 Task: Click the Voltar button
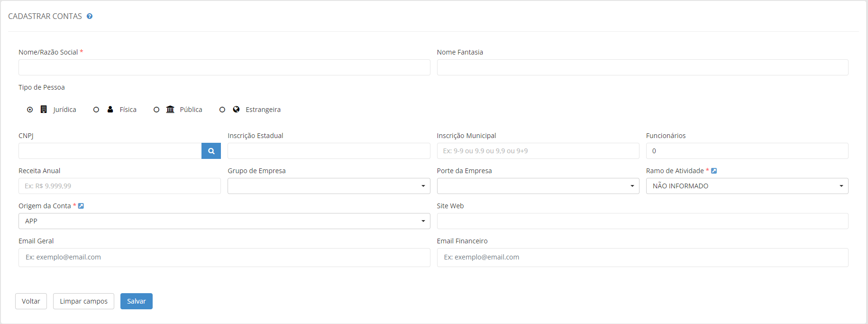tap(31, 301)
